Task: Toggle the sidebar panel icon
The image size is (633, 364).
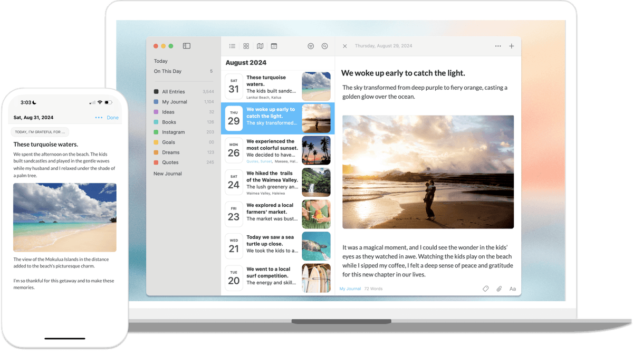Action: (187, 46)
